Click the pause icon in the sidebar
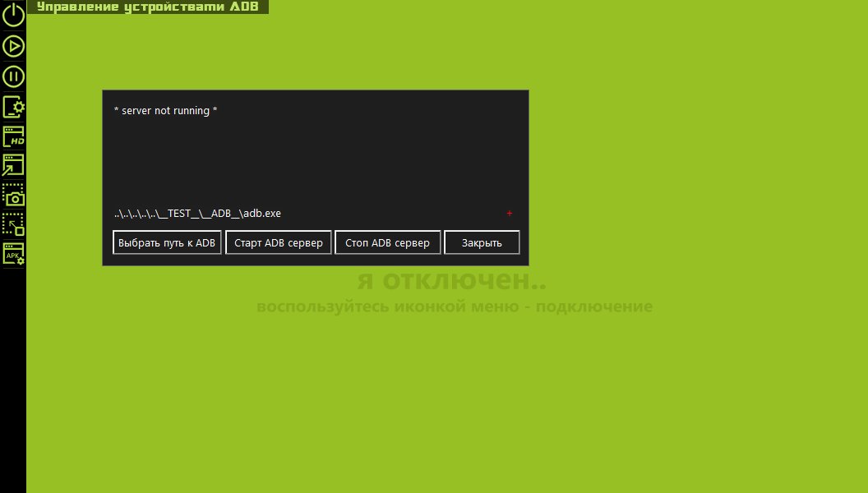Image resolution: width=868 pixels, height=493 pixels. click(x=13, y=76)
